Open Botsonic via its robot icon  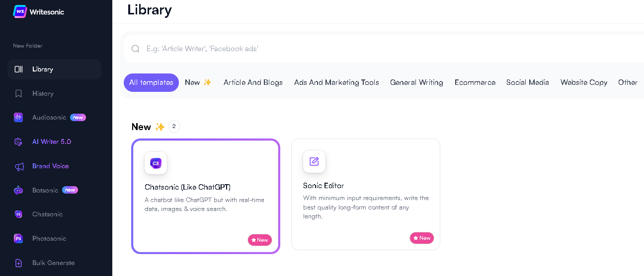click(19, 190)
